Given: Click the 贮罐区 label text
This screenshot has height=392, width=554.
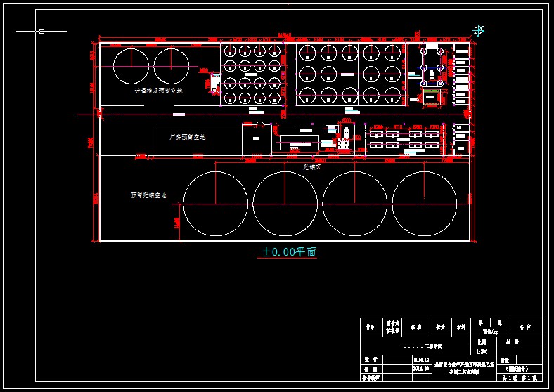Looking at the screenshot, I should pos(311,167).
